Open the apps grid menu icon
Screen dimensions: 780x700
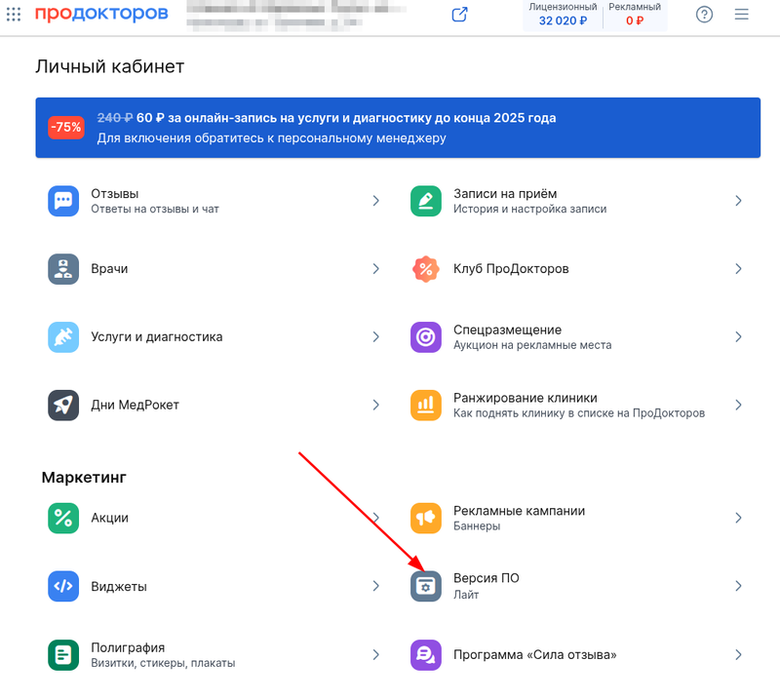click(x=14, y=15)
